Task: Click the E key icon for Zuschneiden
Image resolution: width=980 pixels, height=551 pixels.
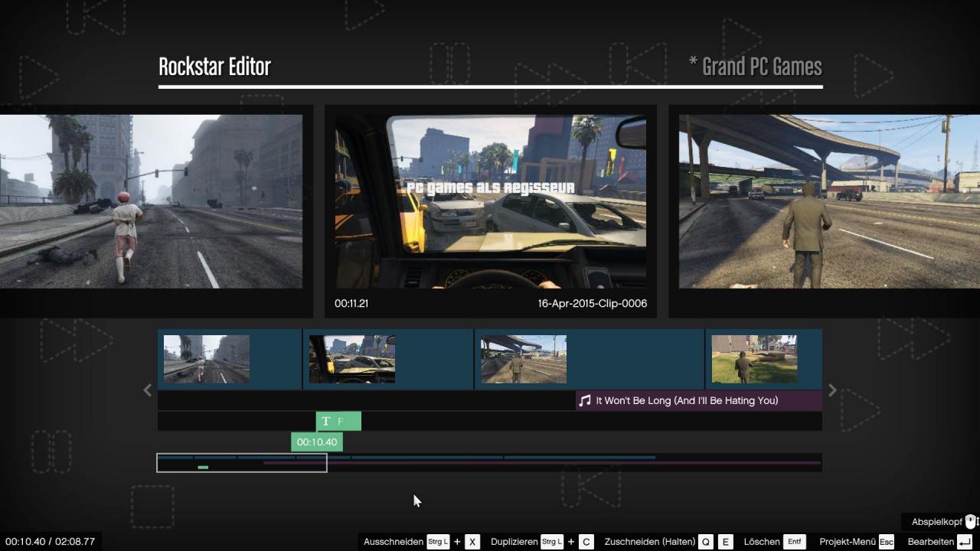Action: pos(725,542)
